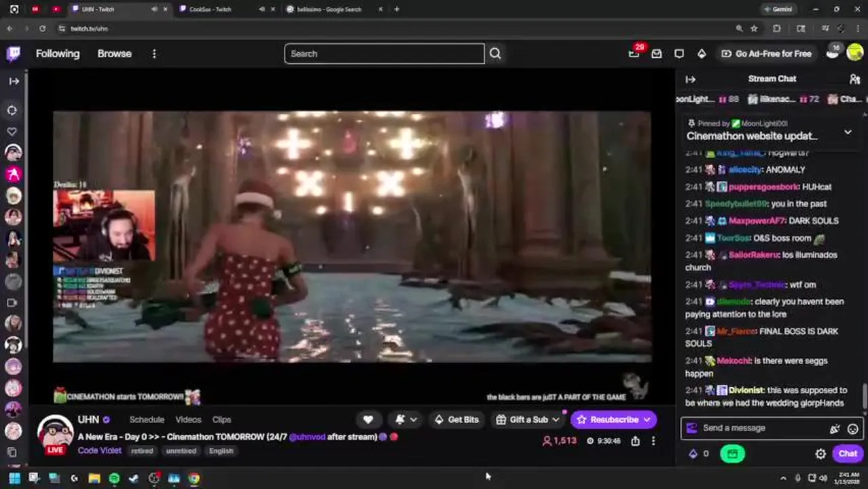Screen dimensions: 868x489
Task: Open a new browser tab
Action: [x=397, y=9]
